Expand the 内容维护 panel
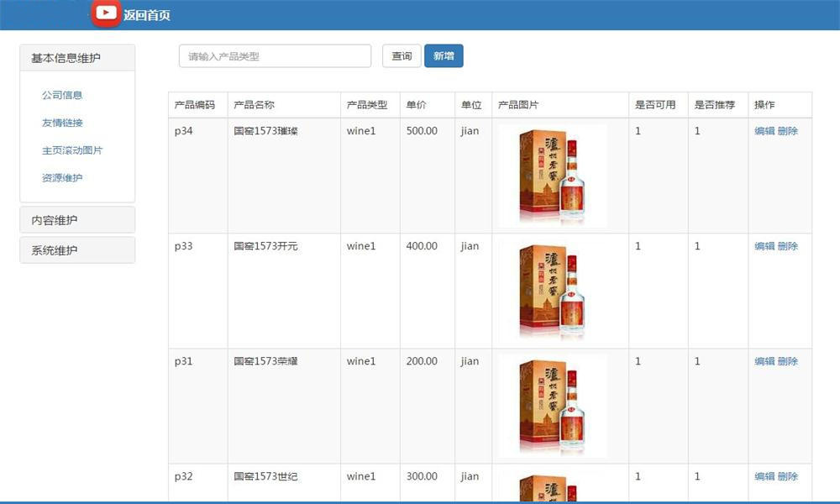This screenshot has width=840, height=504. point(77,220)
